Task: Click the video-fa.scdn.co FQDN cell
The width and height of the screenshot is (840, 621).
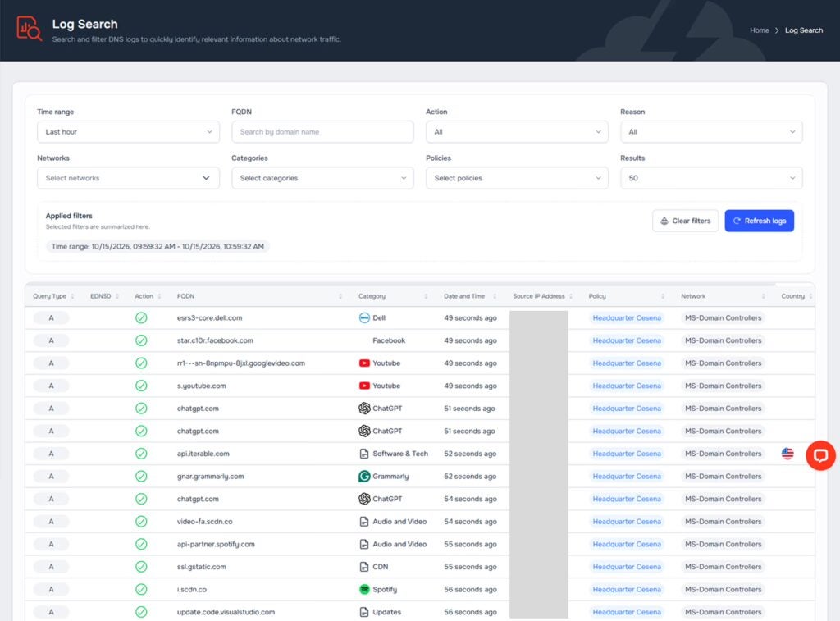Action: click(204, 522)
